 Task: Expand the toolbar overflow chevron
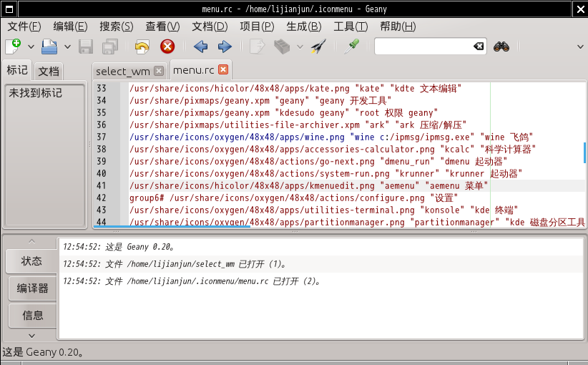[580, 47]
